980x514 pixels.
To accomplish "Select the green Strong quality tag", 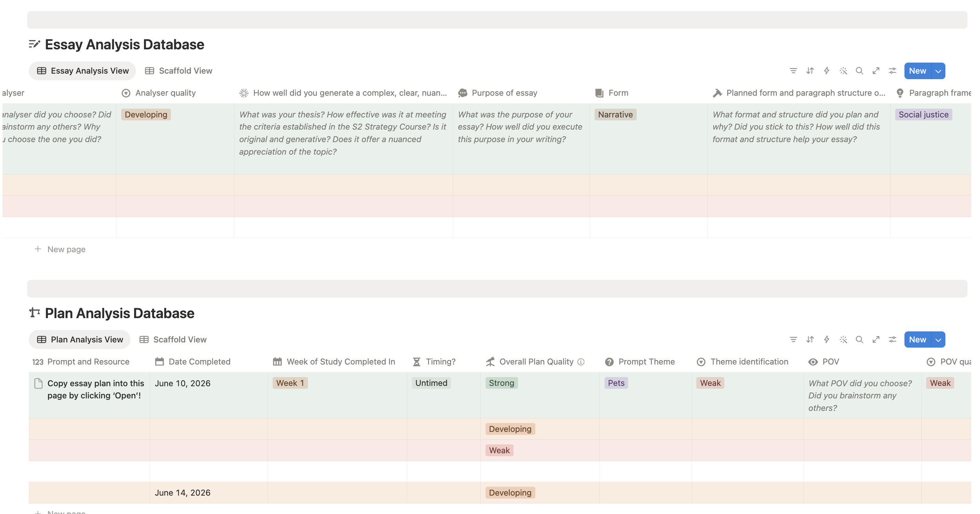I will pyautogui.click(x=501, y=383).
